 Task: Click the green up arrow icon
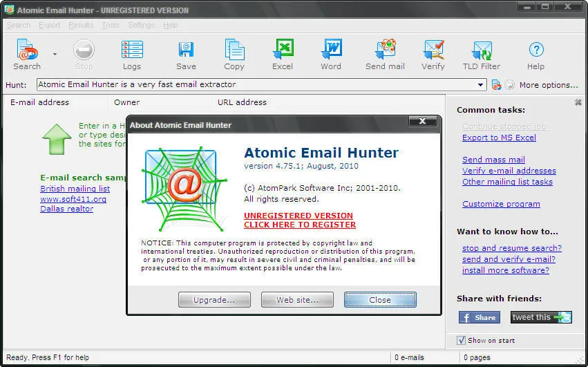point(57,139)
